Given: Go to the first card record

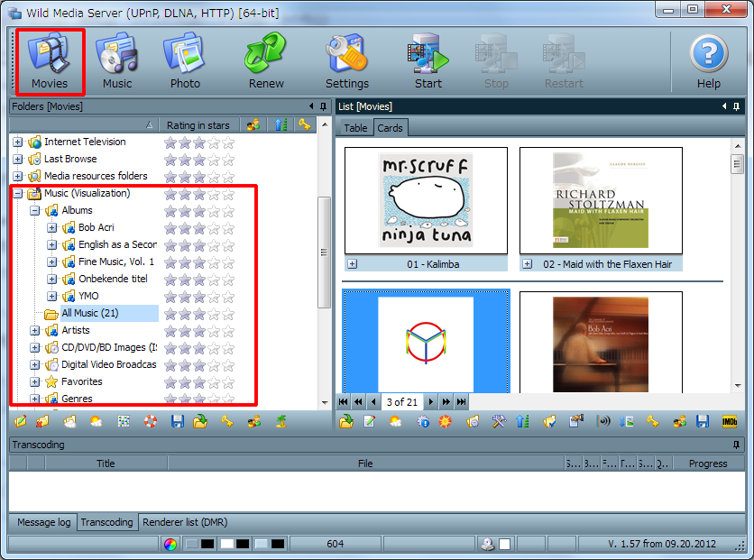Looking at the screenshot, I should [344, 402].
